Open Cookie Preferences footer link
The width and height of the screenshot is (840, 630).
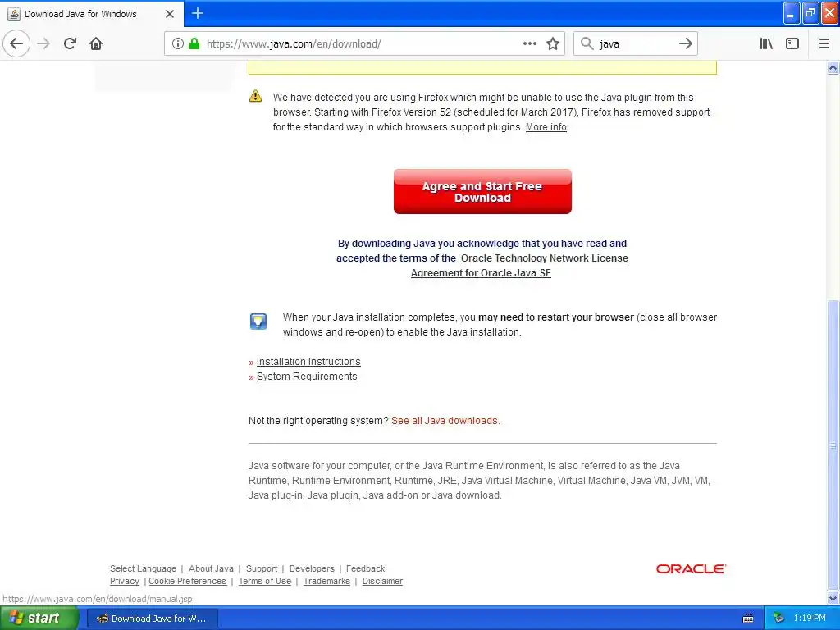tap(188, 581)
